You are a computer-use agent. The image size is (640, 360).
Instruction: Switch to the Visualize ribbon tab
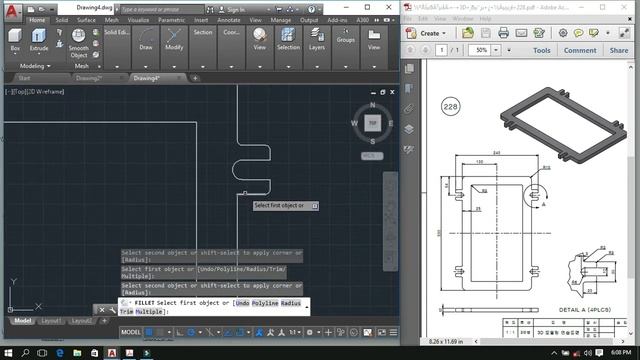coord(138,20)
